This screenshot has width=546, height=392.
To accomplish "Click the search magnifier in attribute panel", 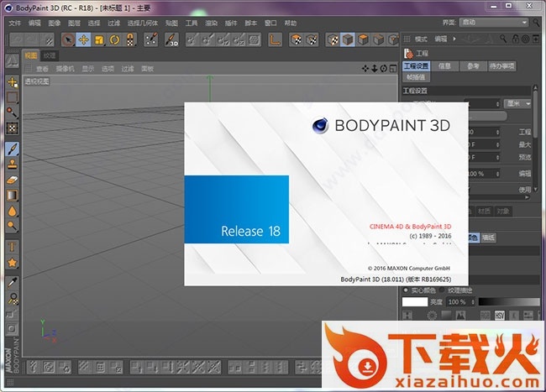I will (x=503, y=39).
